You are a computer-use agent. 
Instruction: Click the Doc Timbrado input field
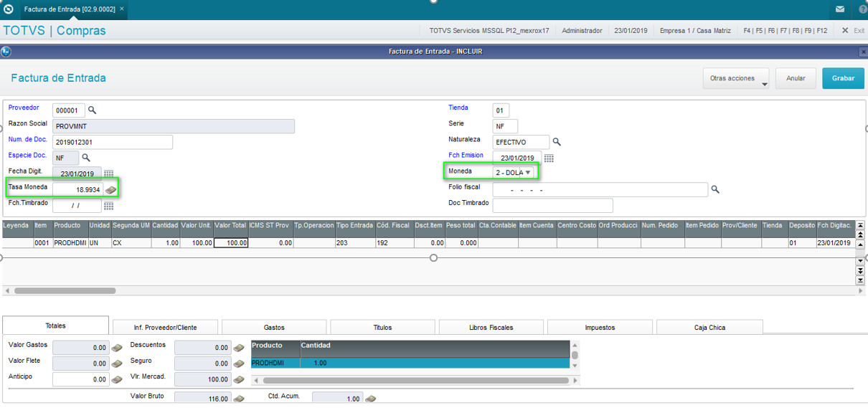[553, 205]
